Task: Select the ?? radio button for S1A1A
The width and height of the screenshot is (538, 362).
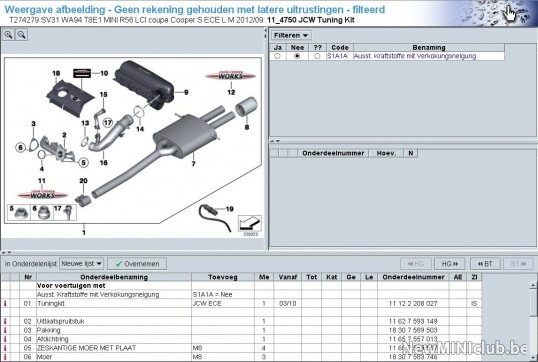Action: [317, 56]
